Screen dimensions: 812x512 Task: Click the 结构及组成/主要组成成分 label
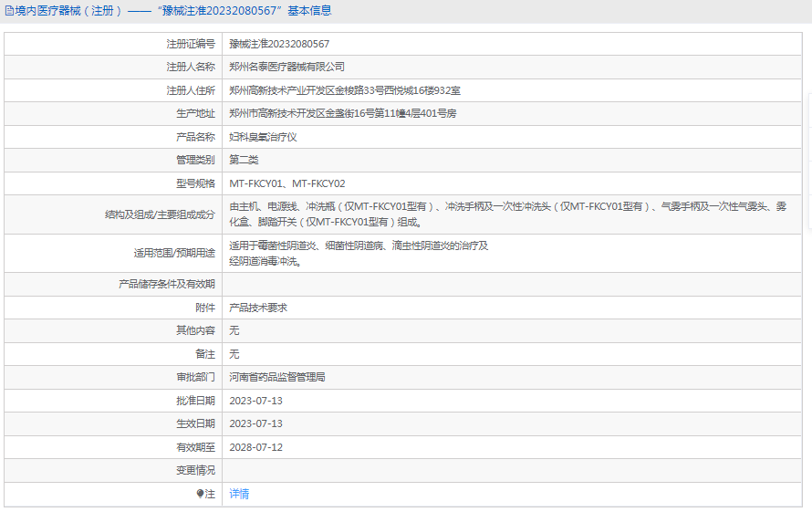tap(160, 214)
